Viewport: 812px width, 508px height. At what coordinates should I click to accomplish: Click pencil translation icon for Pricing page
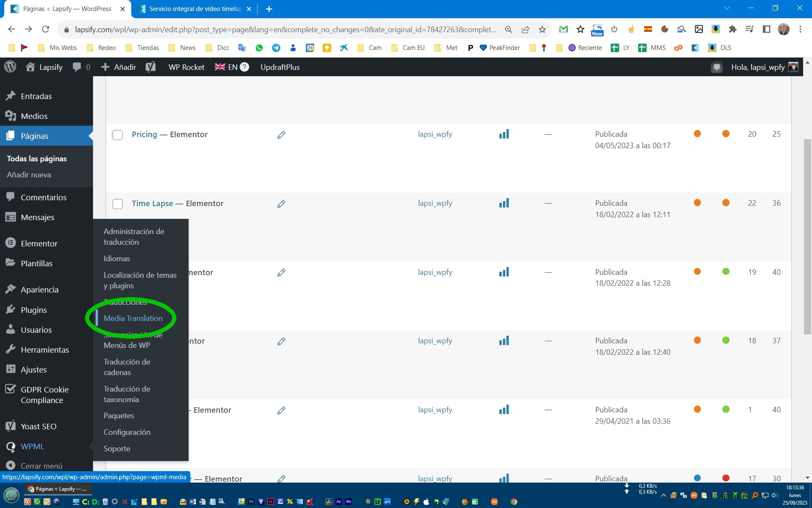[x=281, y=135]
